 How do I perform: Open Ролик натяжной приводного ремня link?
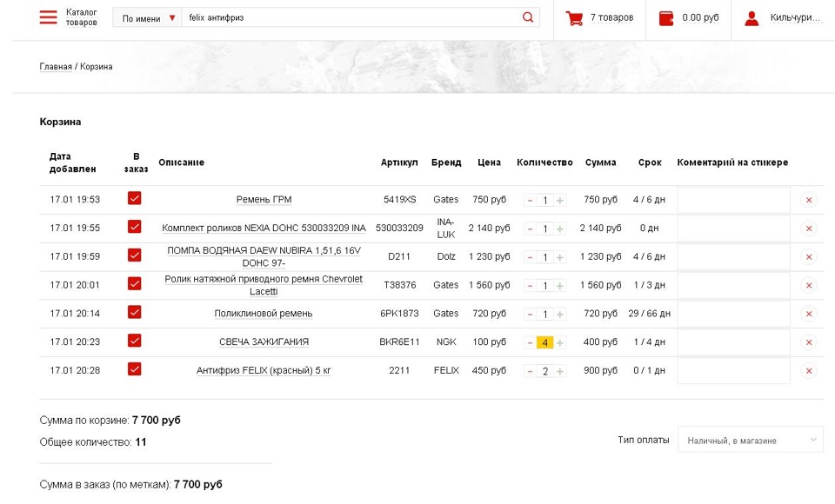click(x=264, y=285)
